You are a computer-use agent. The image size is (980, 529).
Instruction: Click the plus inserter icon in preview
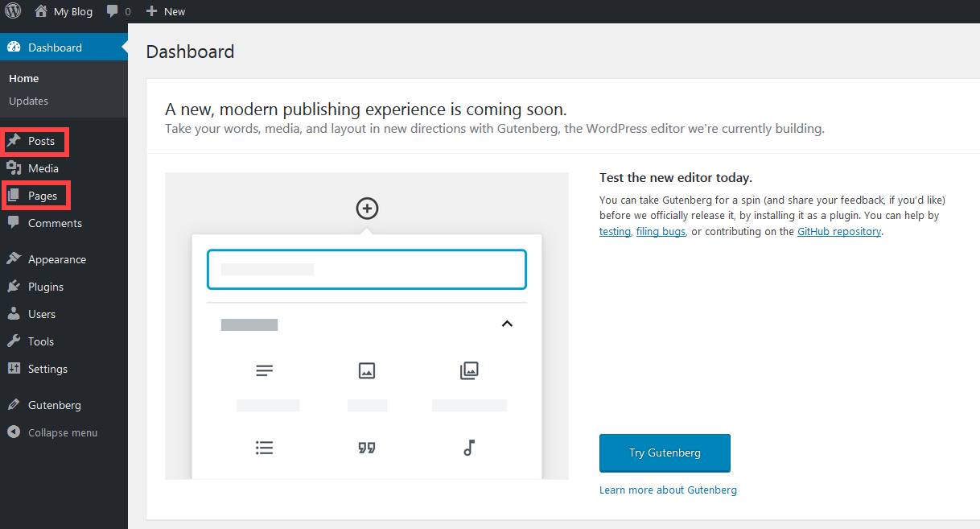click(x=367, y=209)
